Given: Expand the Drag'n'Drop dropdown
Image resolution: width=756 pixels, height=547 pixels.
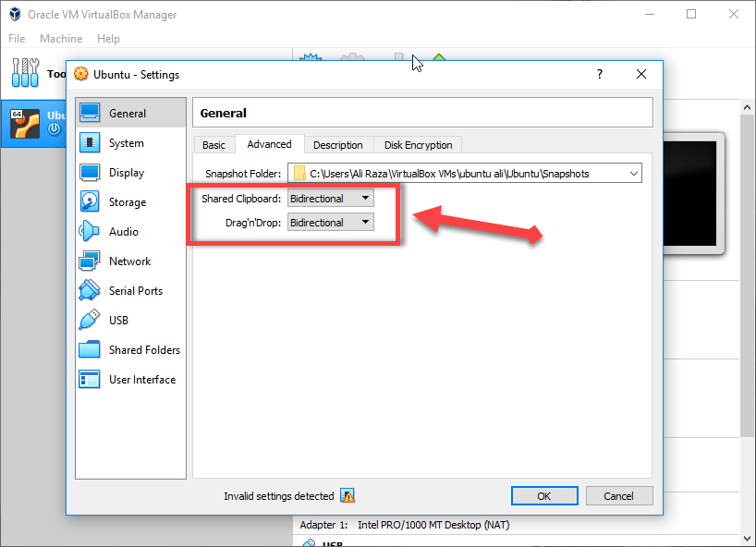Looking at the screenshot, I should (330, 223).
